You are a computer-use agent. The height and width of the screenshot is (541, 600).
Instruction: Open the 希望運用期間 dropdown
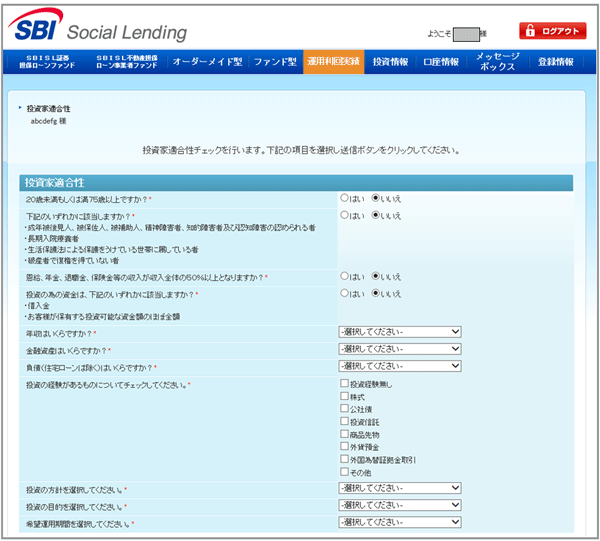click(400, 522)
